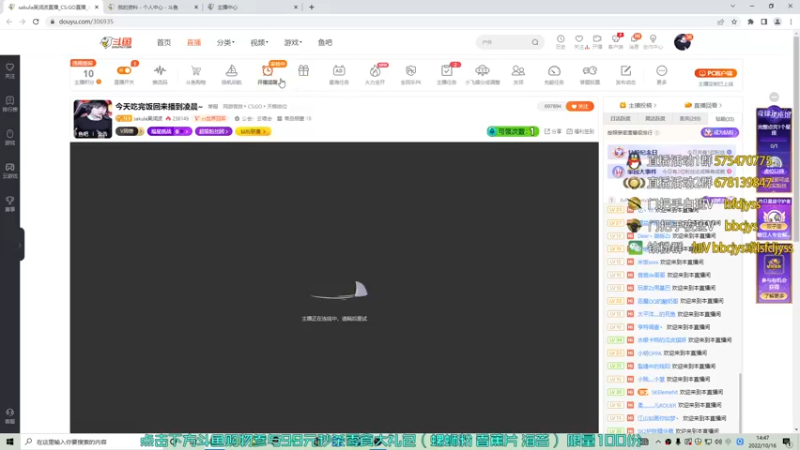
Task: Reload the page in browser
Action: 36,21
